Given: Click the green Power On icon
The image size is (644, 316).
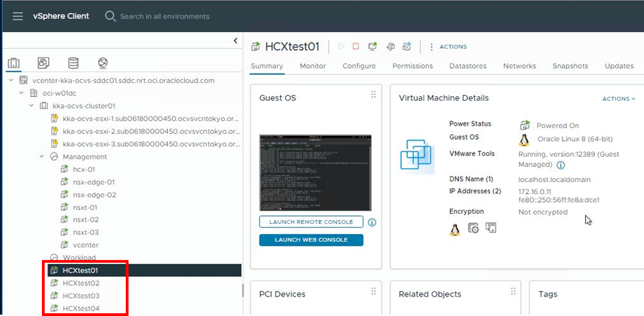Looking at the screenshot, I should (341, 46).
